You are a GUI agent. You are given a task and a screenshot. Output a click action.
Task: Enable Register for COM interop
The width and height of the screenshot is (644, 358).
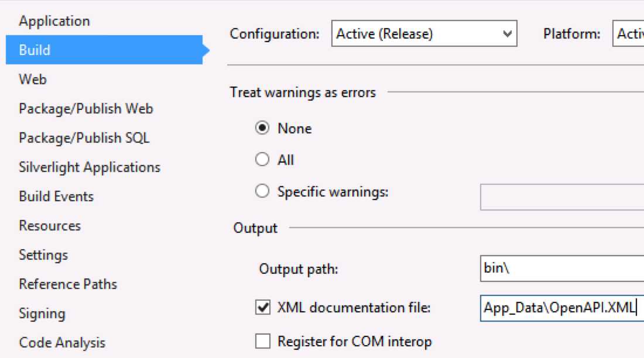click(x=263, y=341)
